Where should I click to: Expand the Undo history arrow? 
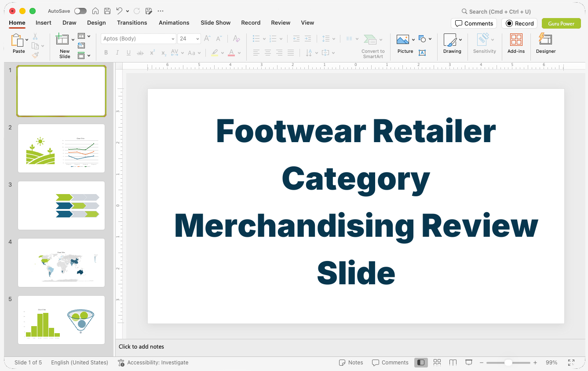(x=128, y=11)
